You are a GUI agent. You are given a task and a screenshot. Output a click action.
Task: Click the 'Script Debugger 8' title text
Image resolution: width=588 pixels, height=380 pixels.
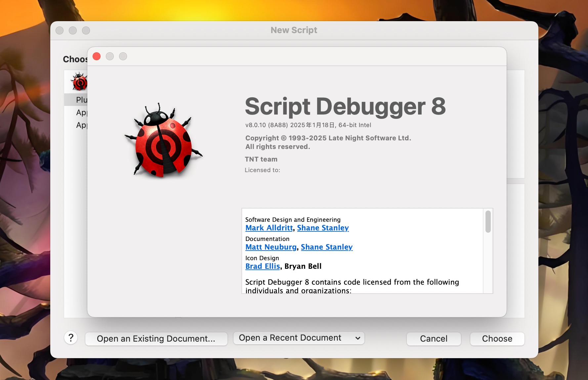click(345, 107)
